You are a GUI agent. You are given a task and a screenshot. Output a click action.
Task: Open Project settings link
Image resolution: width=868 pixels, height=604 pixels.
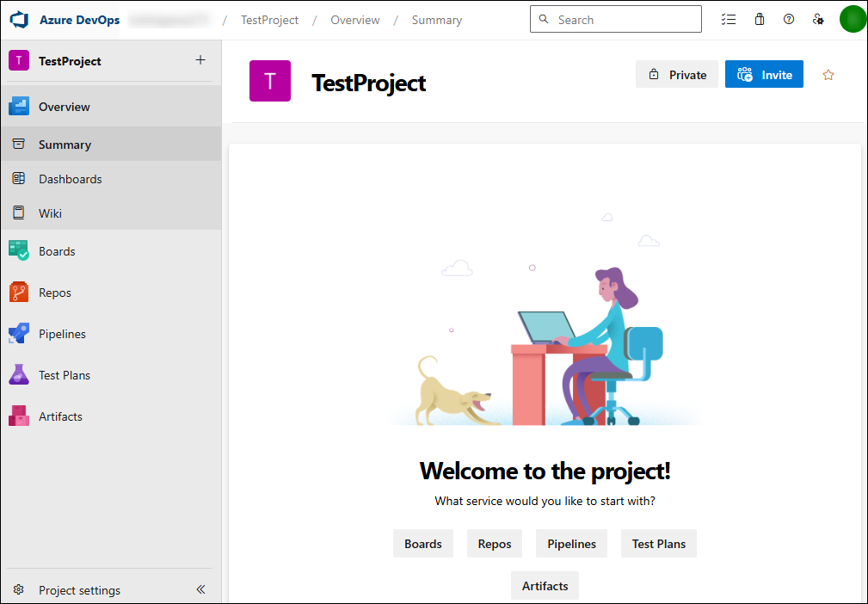(79, 589)
